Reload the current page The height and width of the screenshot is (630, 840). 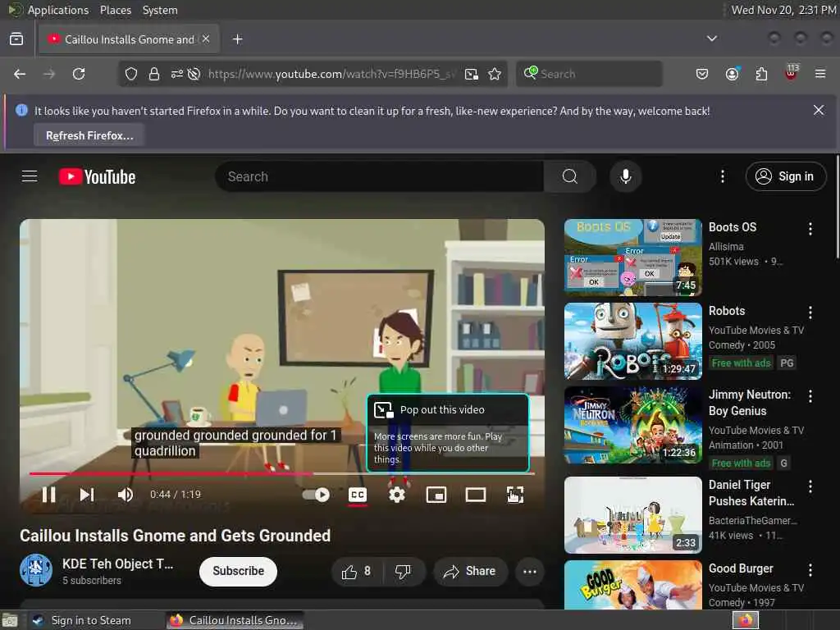click(x=79, y=74)
